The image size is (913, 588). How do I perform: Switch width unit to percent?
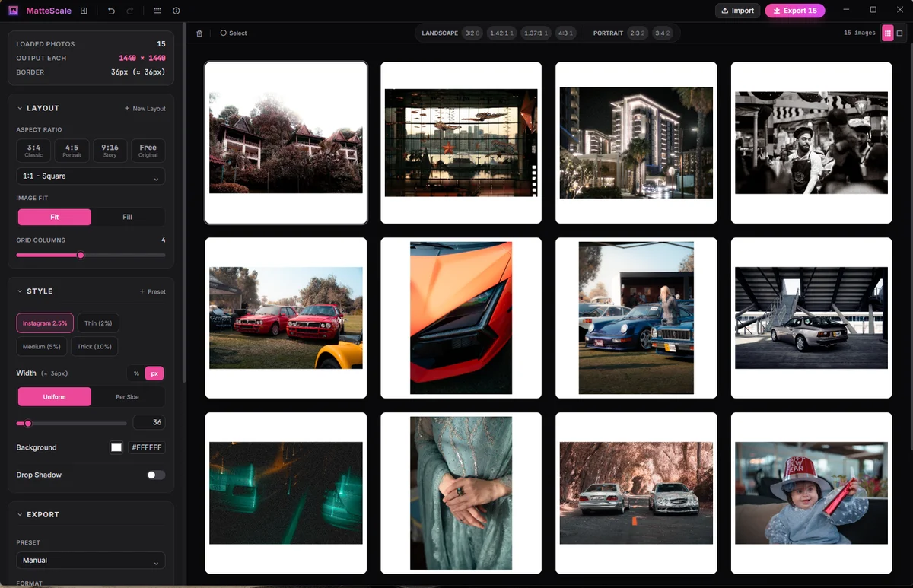coord(136,373)
